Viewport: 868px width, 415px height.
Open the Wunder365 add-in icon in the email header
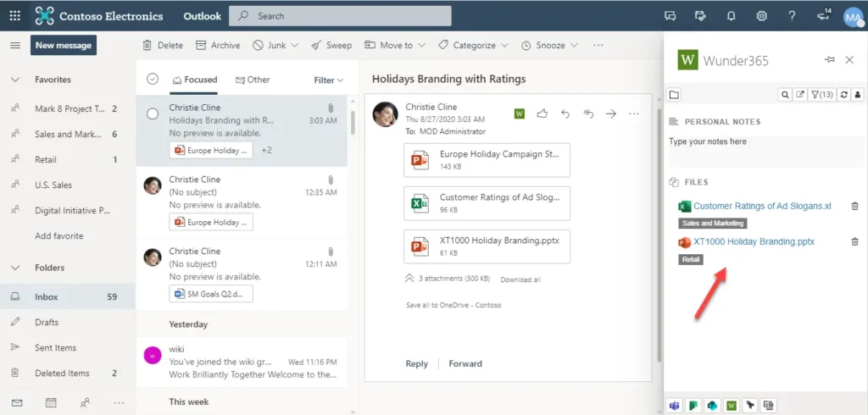(x=520, y=113)
